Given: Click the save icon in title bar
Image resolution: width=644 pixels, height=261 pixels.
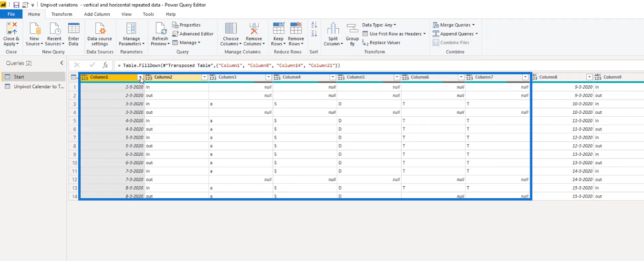Looking at the screenshot, I should tap(16, 5).
